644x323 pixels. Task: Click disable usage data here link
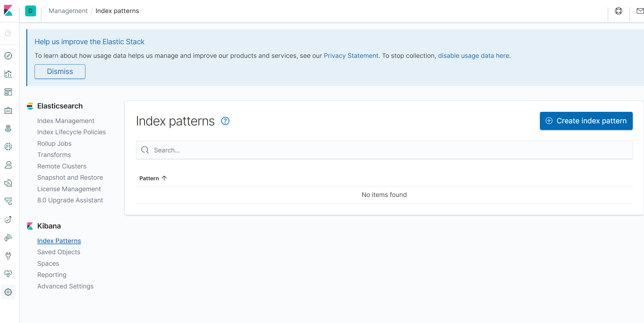pos(474,56)
